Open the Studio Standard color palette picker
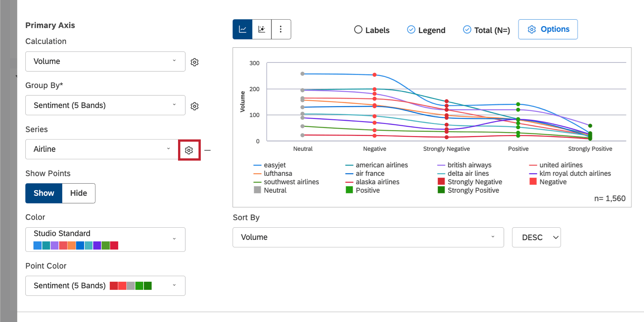Screen dimensions: 644x322 (x=105, y=239)
